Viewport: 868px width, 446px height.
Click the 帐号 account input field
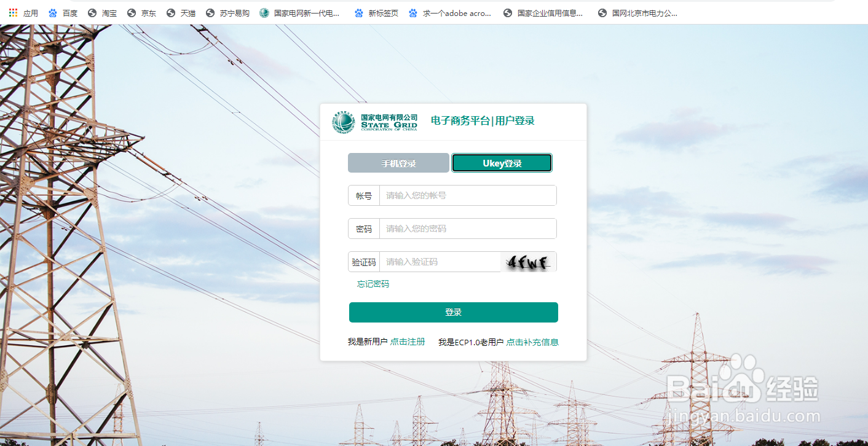(x=467, y=195)
